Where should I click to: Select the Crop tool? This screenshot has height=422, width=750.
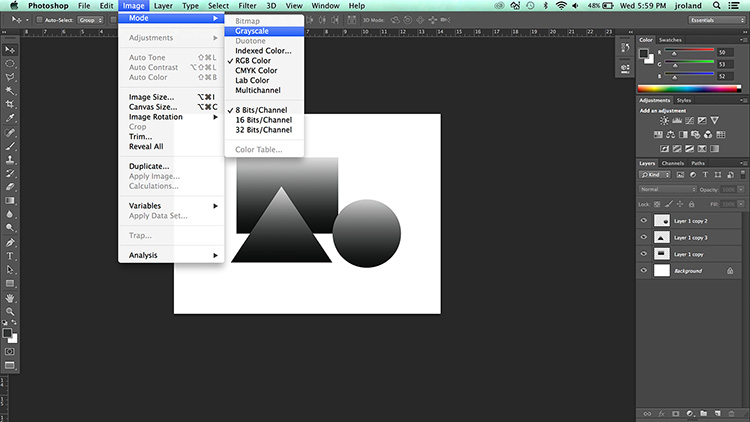click(10, 104)
